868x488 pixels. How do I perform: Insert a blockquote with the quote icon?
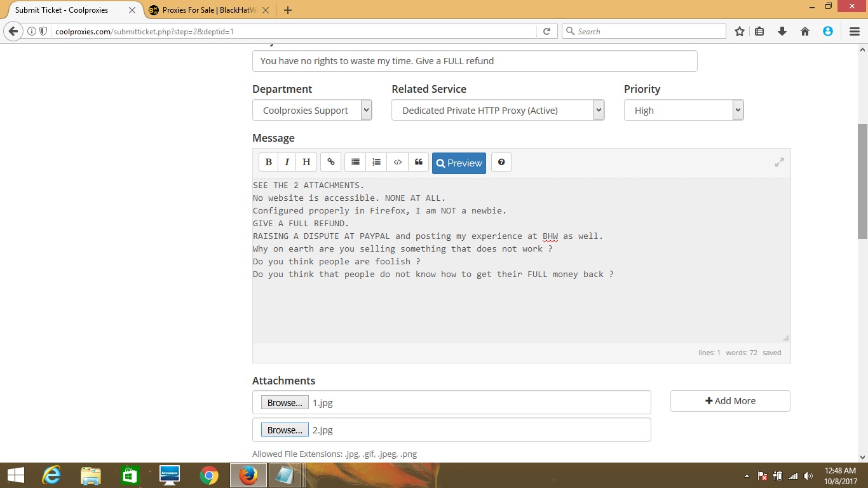(x=419, y=163)
